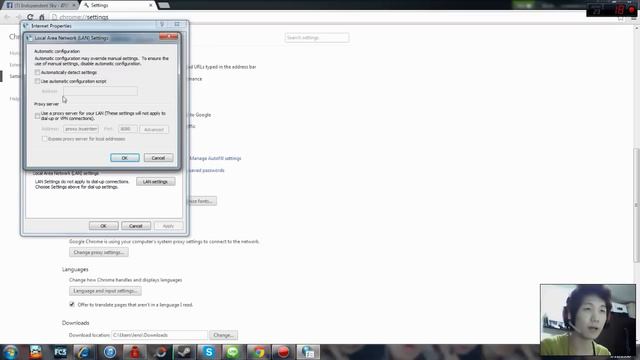Close the Facebook tab

click(x=74, y=5)
